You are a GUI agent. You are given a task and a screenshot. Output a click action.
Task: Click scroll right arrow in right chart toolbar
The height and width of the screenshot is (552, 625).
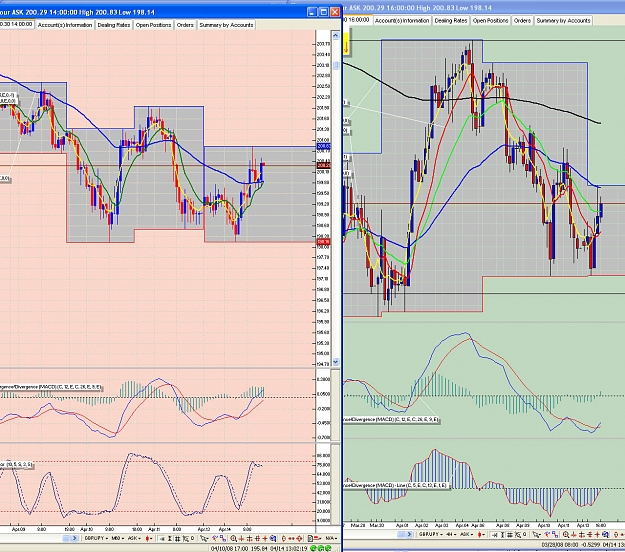point(409,535)
